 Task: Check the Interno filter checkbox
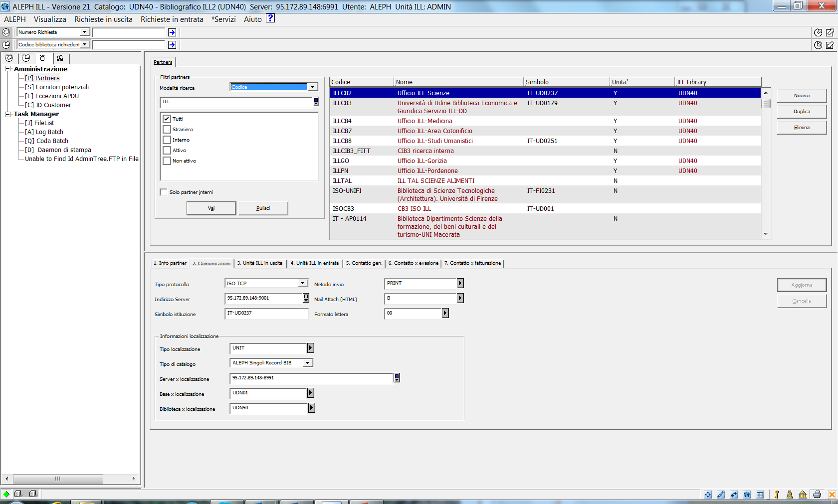point(167,140)
